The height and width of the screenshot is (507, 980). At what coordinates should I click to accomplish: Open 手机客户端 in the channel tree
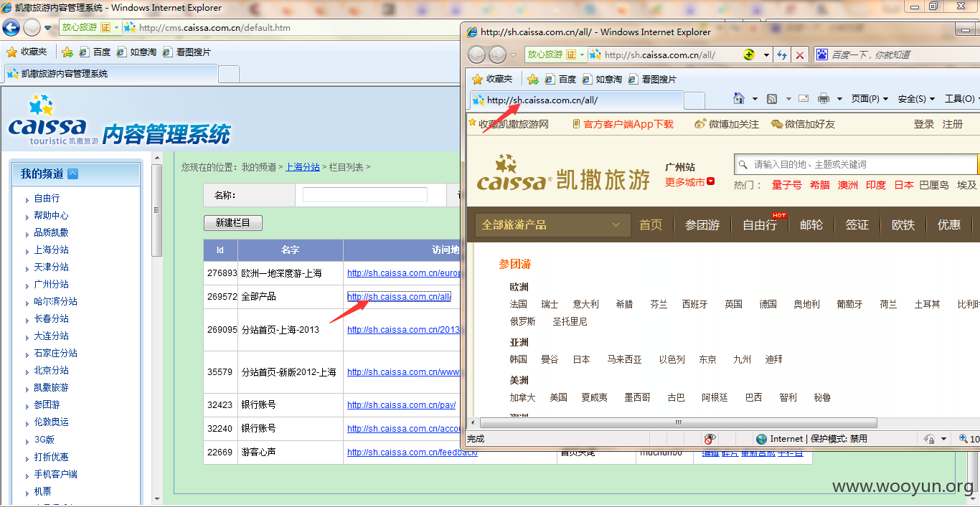[55, 474]
